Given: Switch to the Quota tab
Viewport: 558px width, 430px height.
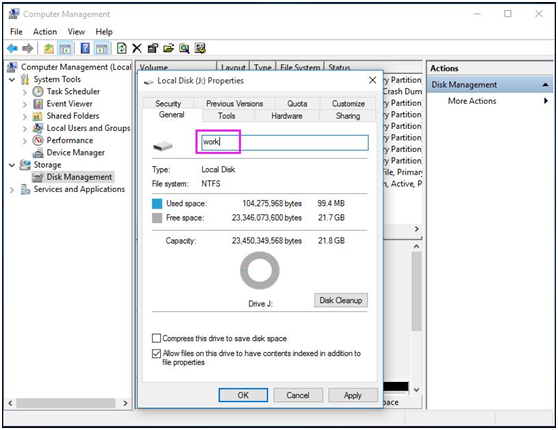Looking at the screenshot, I should pos(297,103).
